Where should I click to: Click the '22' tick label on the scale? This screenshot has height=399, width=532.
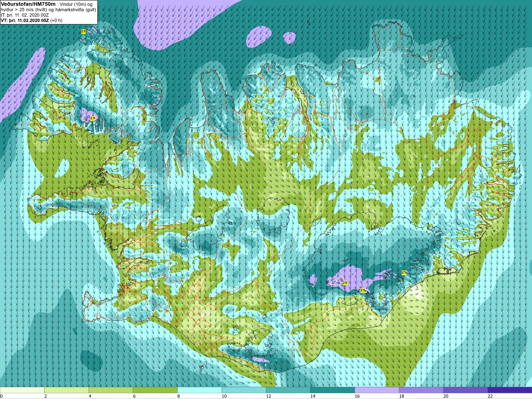490,396
